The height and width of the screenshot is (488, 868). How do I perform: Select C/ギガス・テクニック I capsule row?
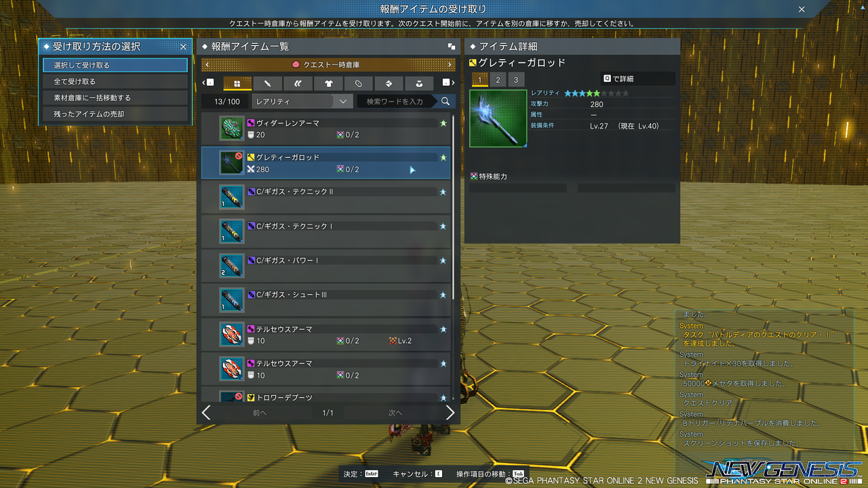click(x=326, y=232)
